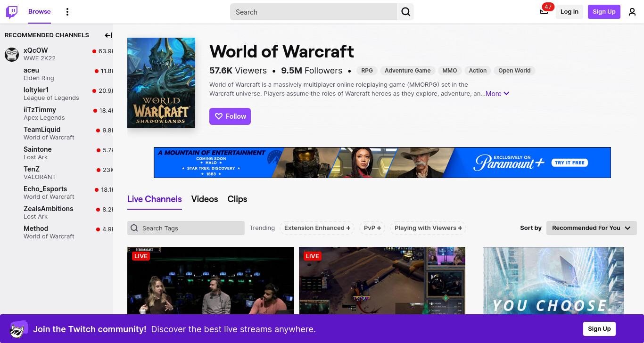Image resolution: width=644 pixels, height=343 pixels.
Task: Click the Action genre tag
Action: 478,71
